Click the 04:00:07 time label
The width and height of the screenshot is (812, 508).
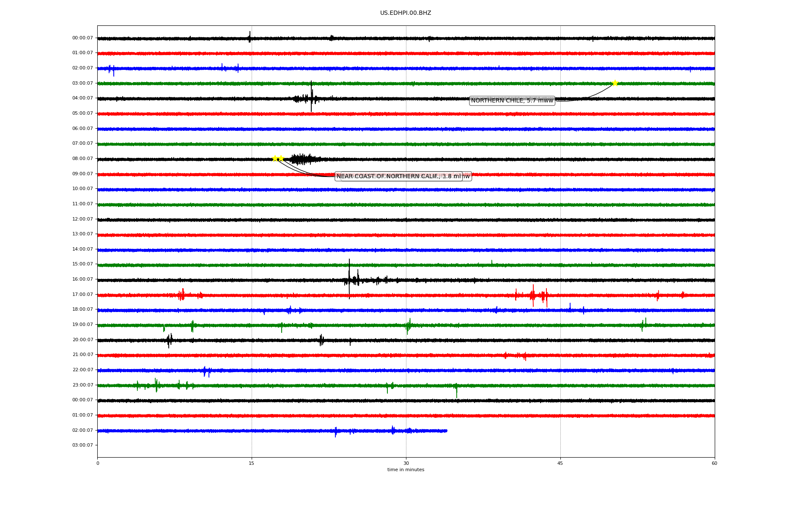click(x=82, y=98)
